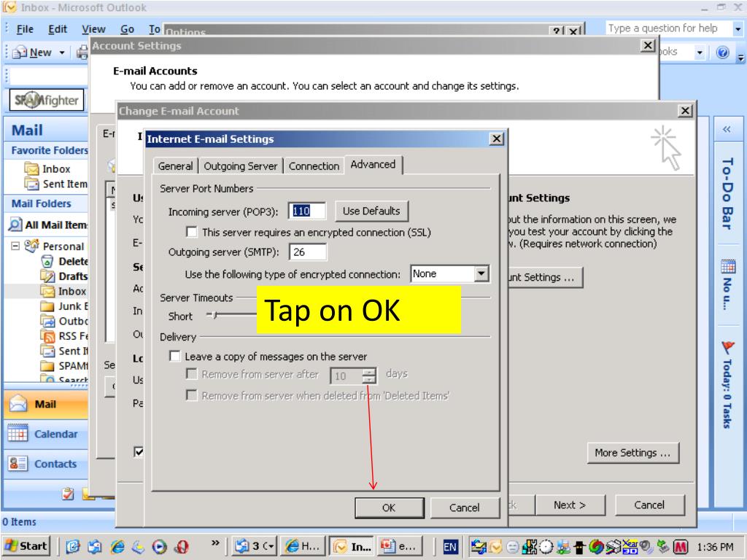Click the red M icon in system tray
747x560 pixels.
click(681, 547)
